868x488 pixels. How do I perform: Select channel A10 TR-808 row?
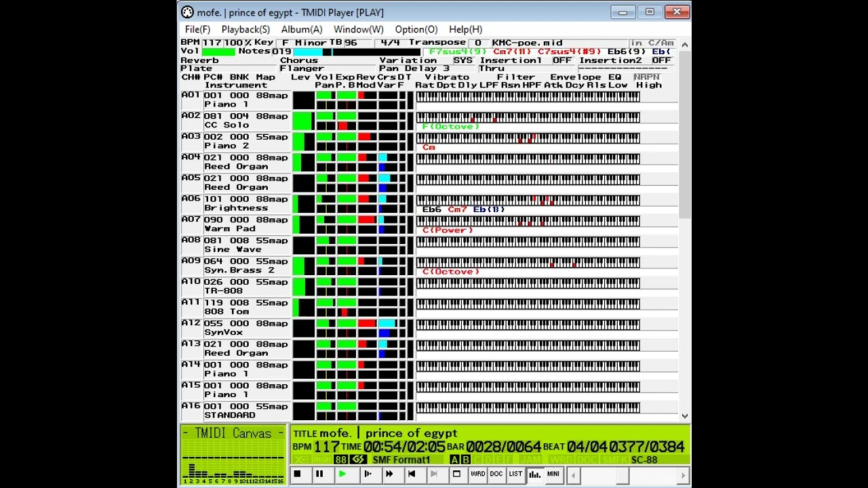429,287
